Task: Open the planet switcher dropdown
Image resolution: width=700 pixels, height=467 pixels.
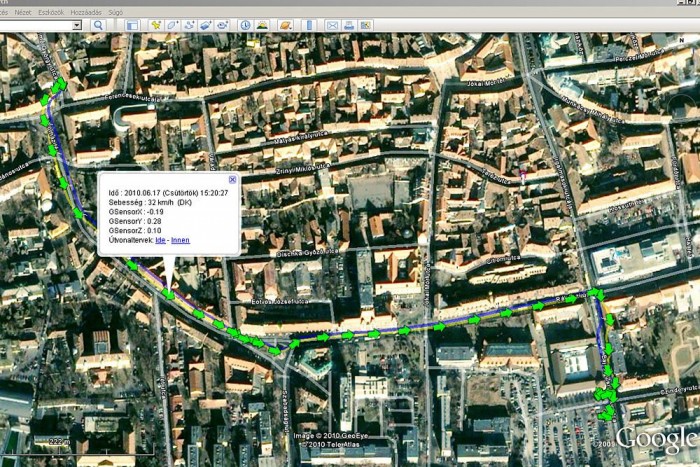Action: (x=285, y=24)
